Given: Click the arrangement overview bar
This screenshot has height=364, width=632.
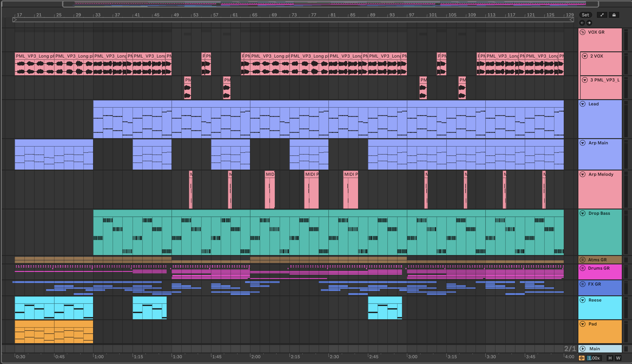Looking at the screenshot, I should [x=330, y=4].
